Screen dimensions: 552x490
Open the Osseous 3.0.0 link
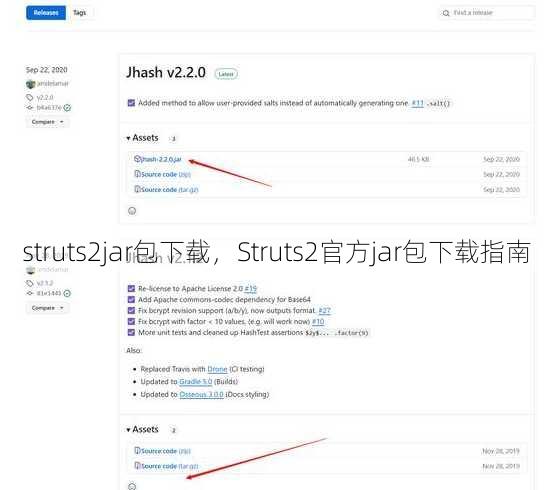click(201, 395)
